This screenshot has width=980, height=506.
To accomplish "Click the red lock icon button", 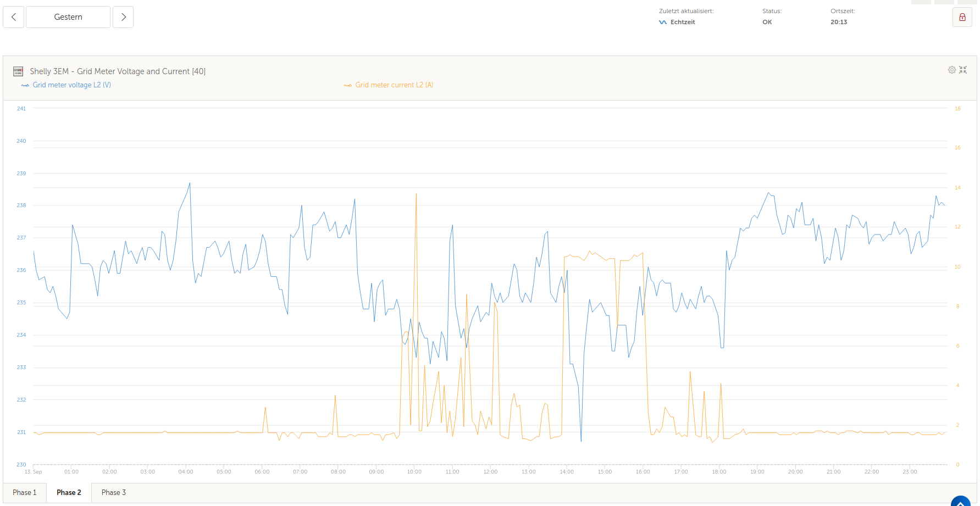I will [962, 17].
